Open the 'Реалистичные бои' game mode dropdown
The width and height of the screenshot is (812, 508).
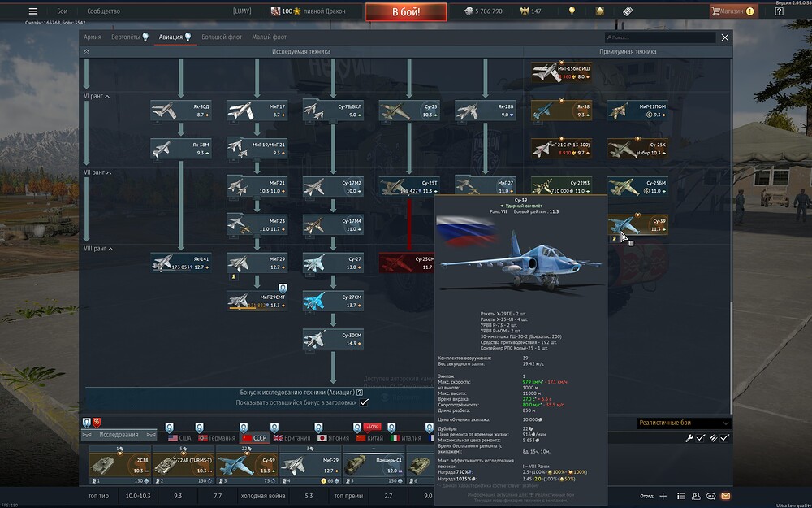coord(684,423)
